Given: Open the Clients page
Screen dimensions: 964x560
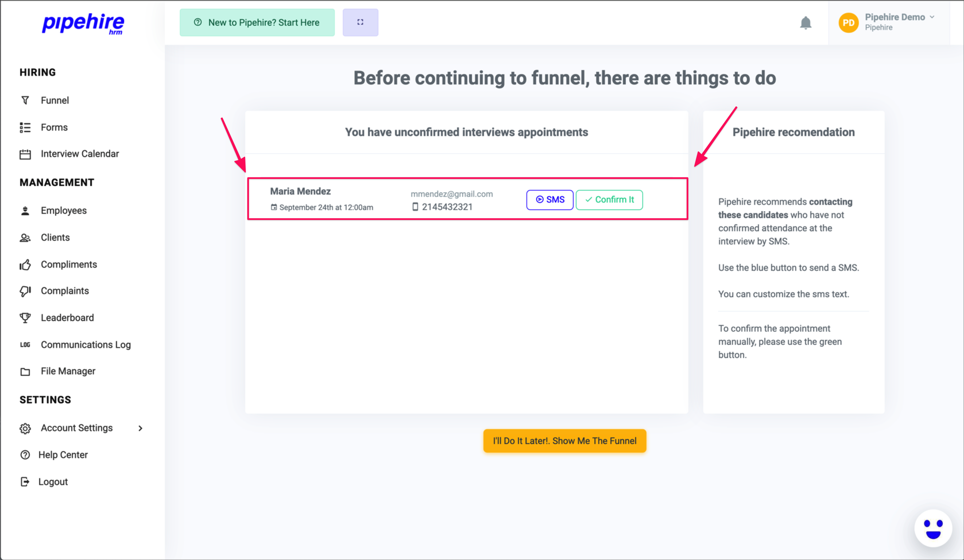Looking at the screenshot, I should (55, 237).
